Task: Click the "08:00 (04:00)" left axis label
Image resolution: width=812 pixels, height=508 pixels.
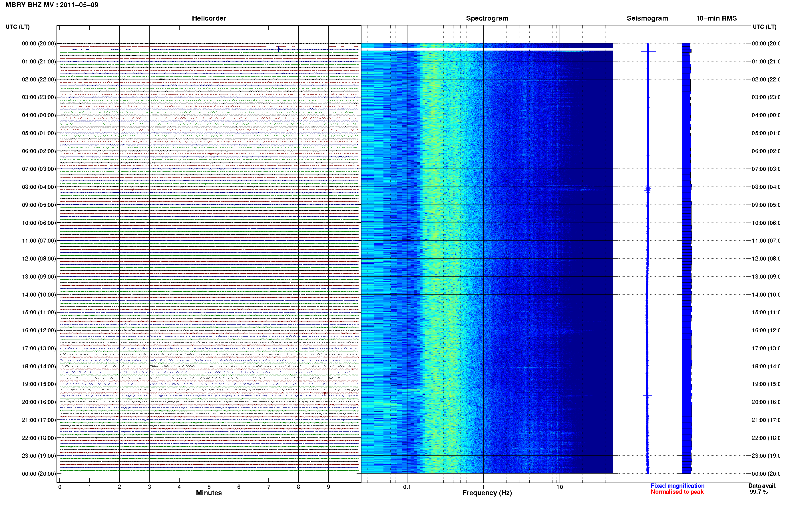Action: 39,187
